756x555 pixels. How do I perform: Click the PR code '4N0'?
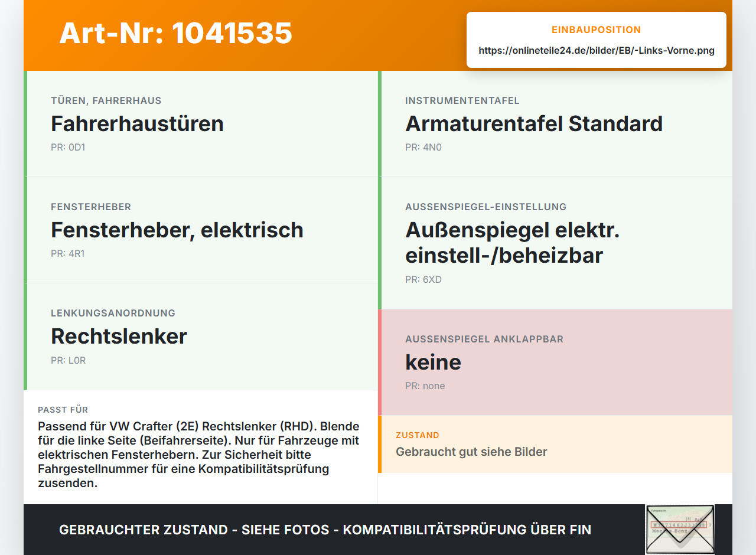point(432,148)
